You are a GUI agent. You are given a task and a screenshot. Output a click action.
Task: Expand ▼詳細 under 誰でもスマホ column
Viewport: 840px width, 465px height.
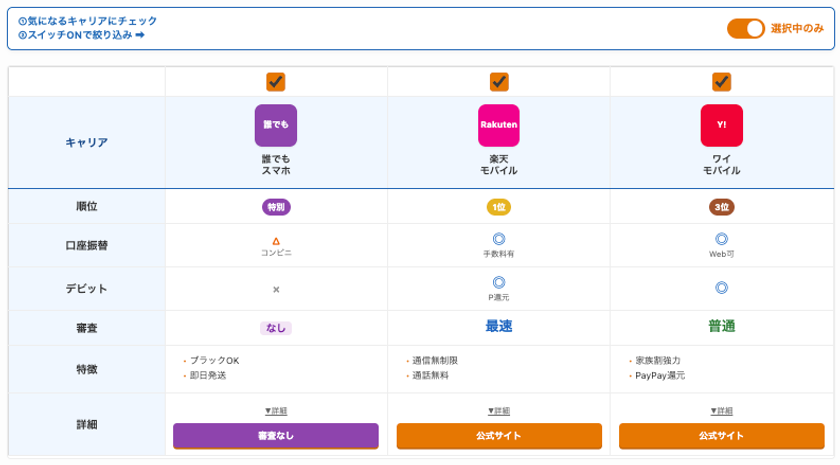tap(276, 411)
